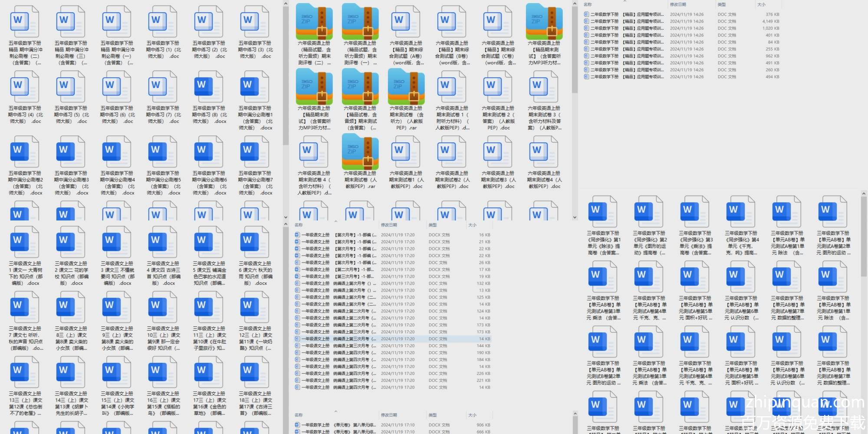
Task: Select 六年级英语上册 期末测试卷 2 (答案) .doc file
Action: pyautogui.click(x=498, y=87)
